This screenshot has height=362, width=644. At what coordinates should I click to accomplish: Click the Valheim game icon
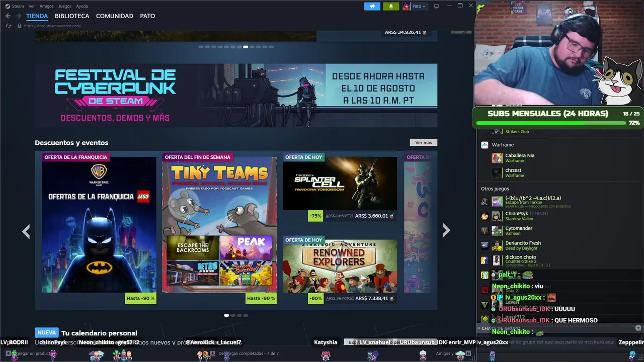(x=485, y=231)
